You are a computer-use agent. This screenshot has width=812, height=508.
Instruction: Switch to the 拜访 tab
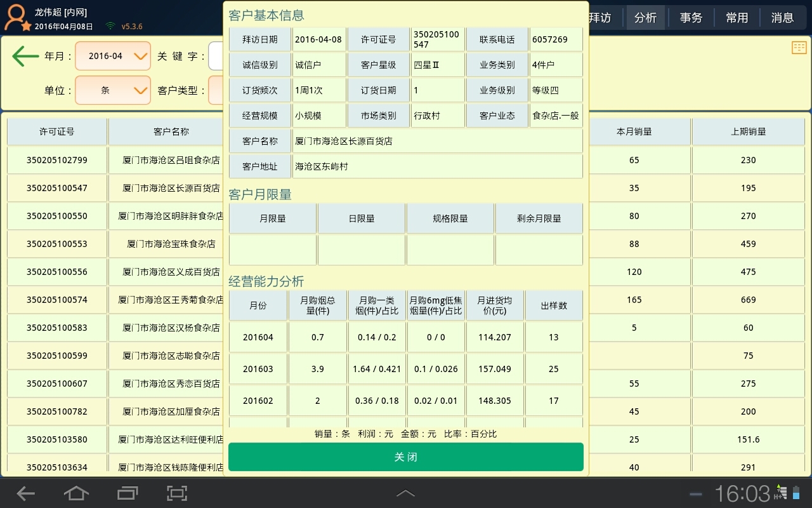(x=599, y=18)
